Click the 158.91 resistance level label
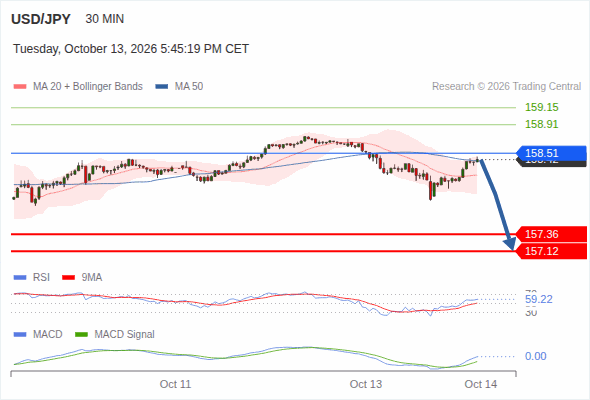This screenshot has width=590, height=400. pos(541,124)
